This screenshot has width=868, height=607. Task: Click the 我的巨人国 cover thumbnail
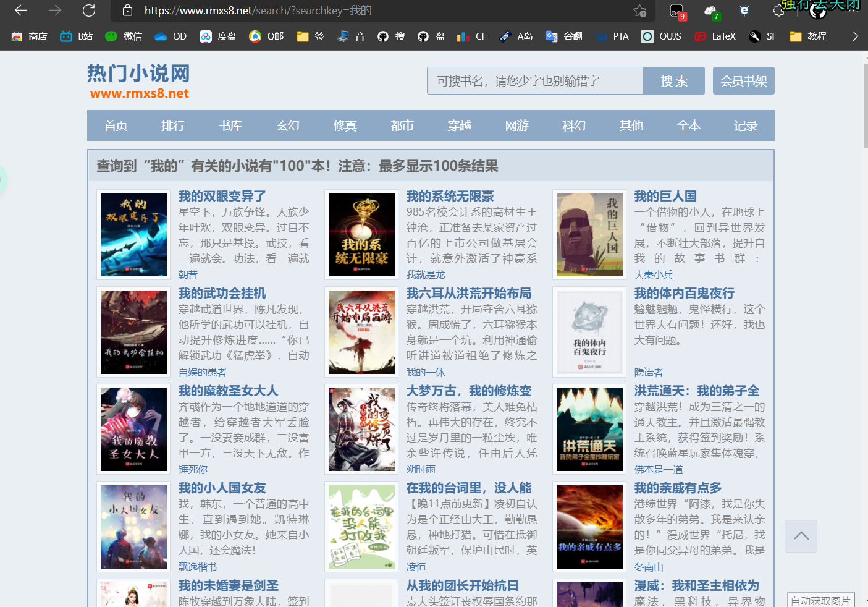[589, 234]
